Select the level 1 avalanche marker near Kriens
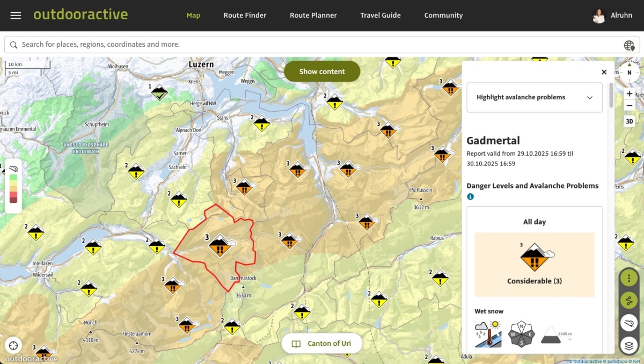This screenshot has width=644, height=364. pos(159,92)
